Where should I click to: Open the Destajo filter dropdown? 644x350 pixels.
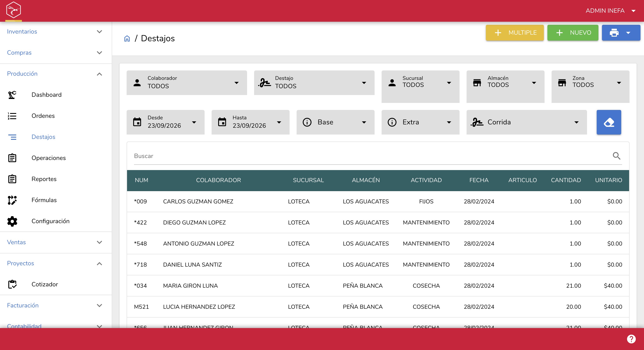314,83
